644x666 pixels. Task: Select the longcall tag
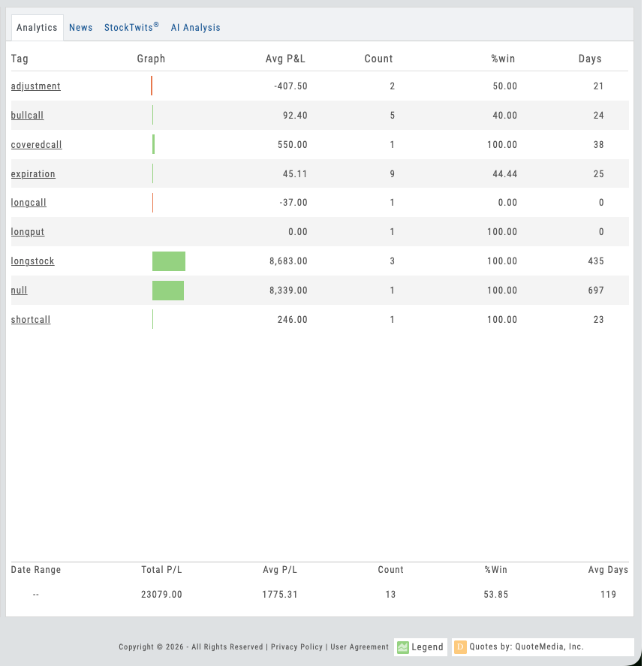29,203
